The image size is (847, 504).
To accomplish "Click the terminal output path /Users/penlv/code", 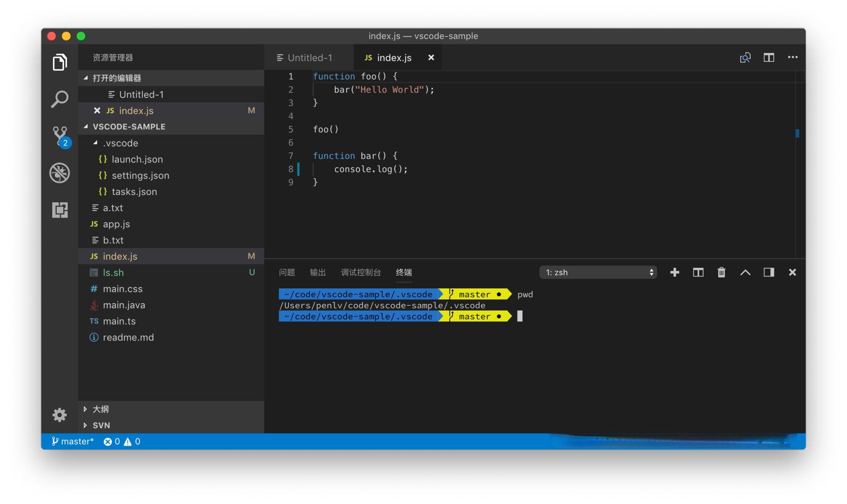I will tap(382, 305).
